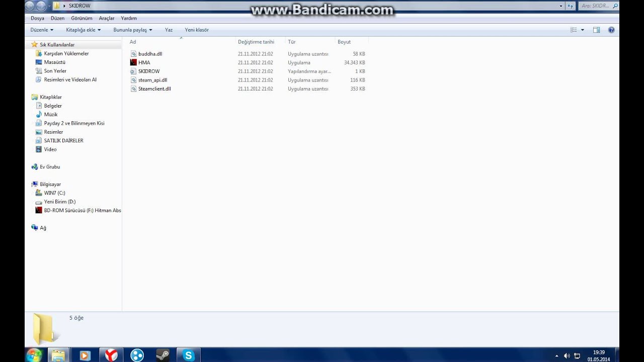Open the Windows Start menu
Screen dimensions: 644x362
[x=34, y=355]
